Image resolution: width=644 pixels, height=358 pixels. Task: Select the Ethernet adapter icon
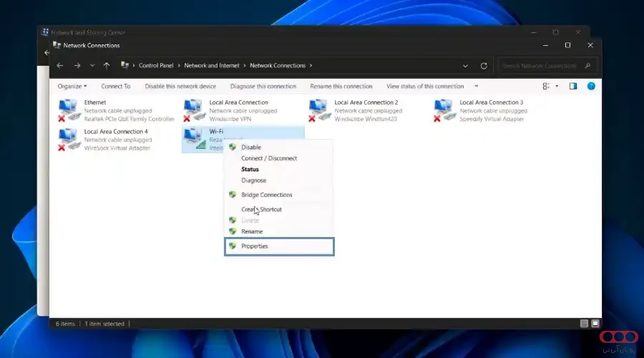[69, 110]
